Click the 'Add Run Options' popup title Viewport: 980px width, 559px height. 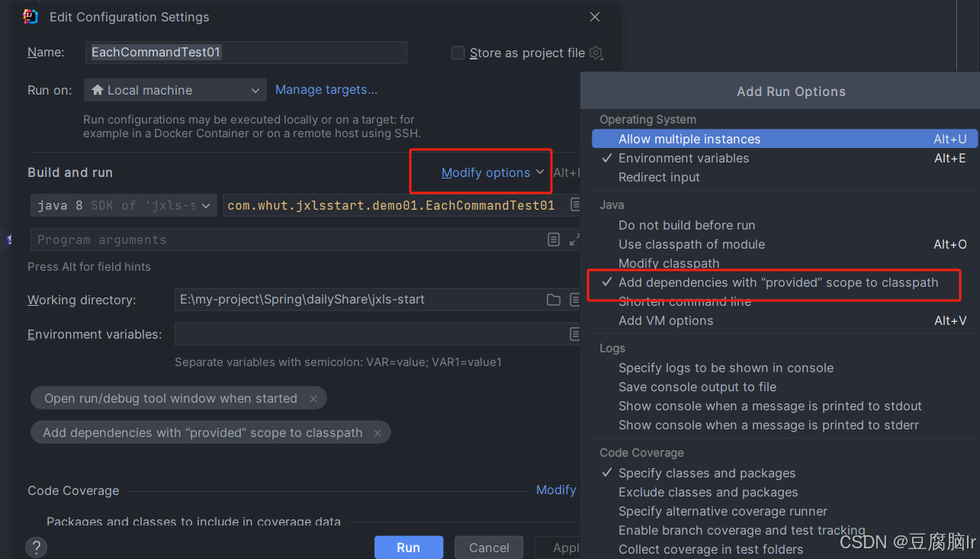coord(791,92)
